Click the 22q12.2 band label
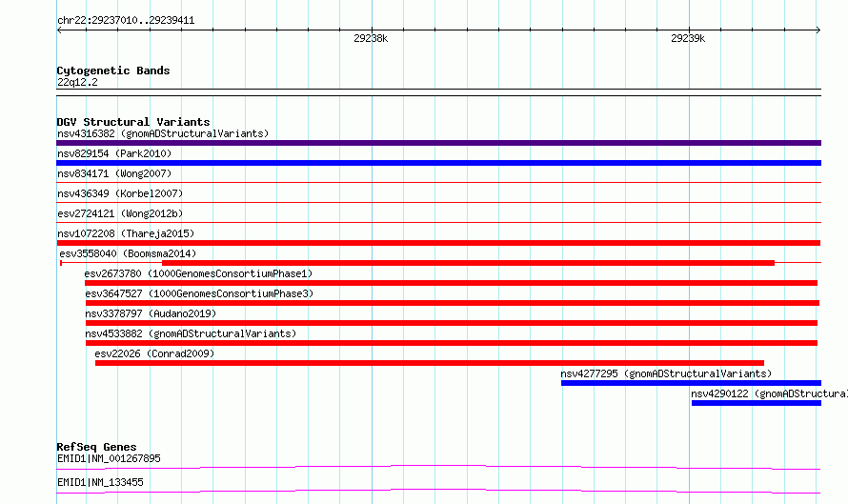This screenshot has width=848, height=504. (x=77, y=82)
